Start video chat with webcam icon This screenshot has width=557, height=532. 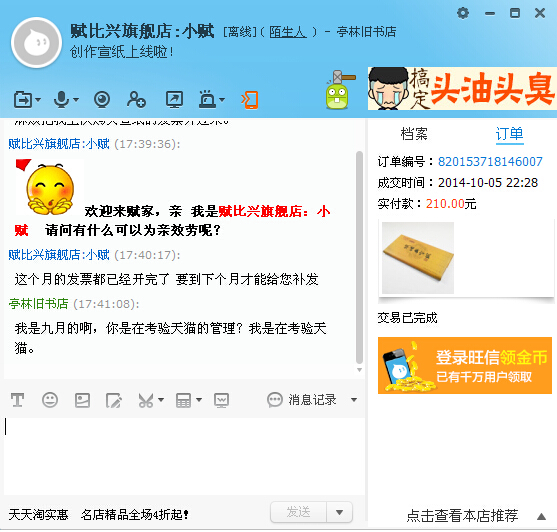102,99
